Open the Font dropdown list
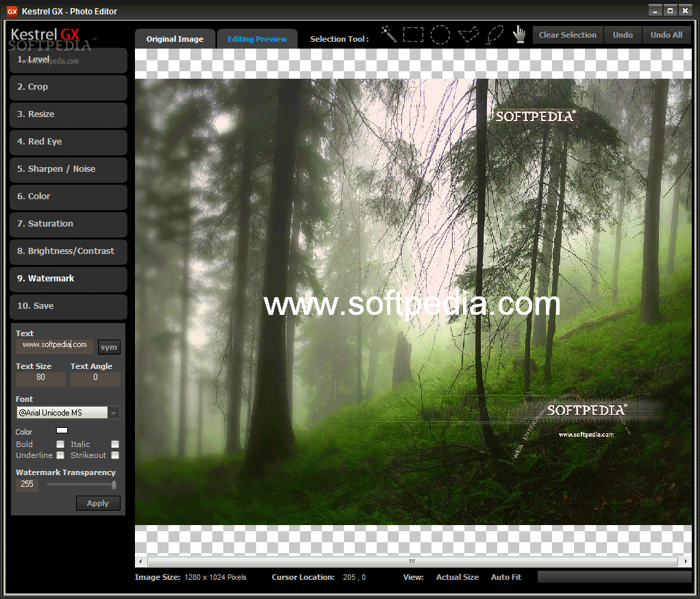The width and height of the screenshot is (700, 599). pyautogui.click(x=114, y=413)
